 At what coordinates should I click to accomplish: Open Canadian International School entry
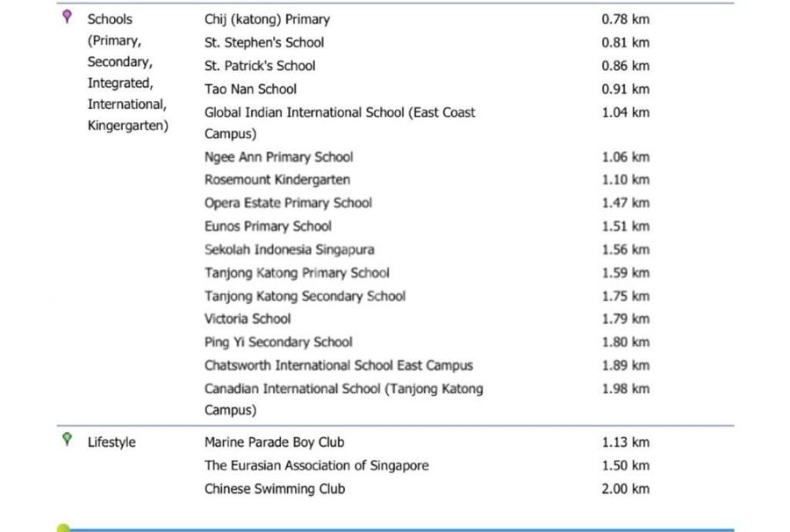click(x=343, y=389)
